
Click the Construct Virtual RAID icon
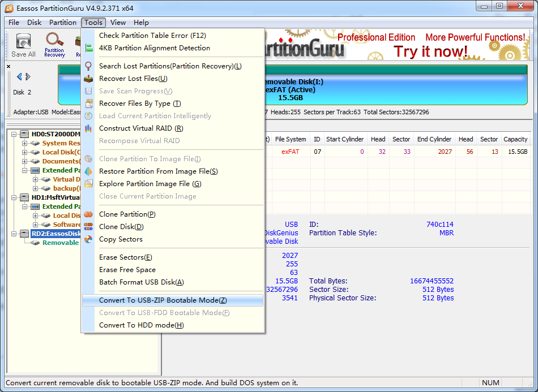coord(88,128)
